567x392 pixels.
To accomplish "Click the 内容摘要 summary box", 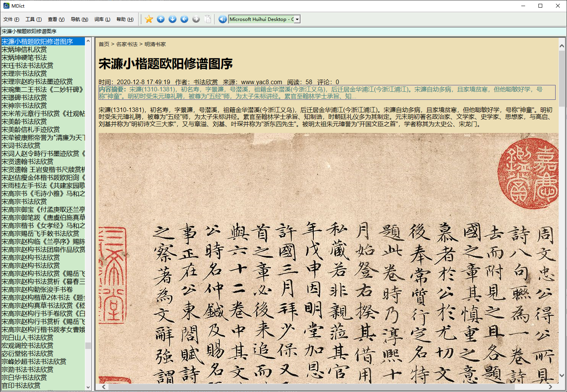I will click(x=327, y=93).
